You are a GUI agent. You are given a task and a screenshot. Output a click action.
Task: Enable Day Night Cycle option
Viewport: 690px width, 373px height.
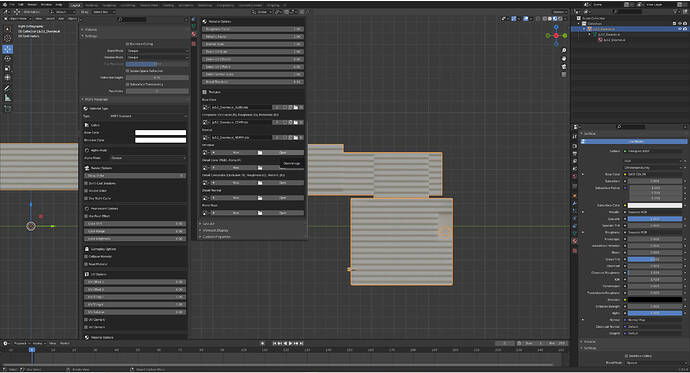[x=86, y=198]
